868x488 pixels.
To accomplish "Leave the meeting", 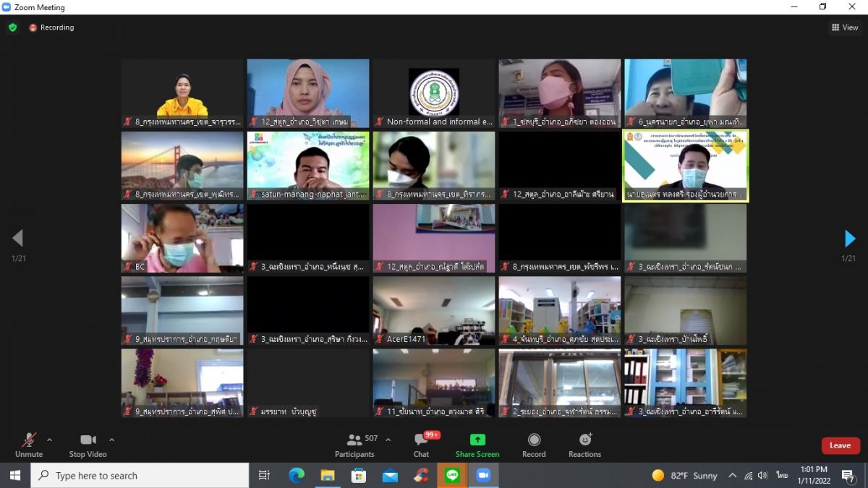I will click(x=840, y=445).
